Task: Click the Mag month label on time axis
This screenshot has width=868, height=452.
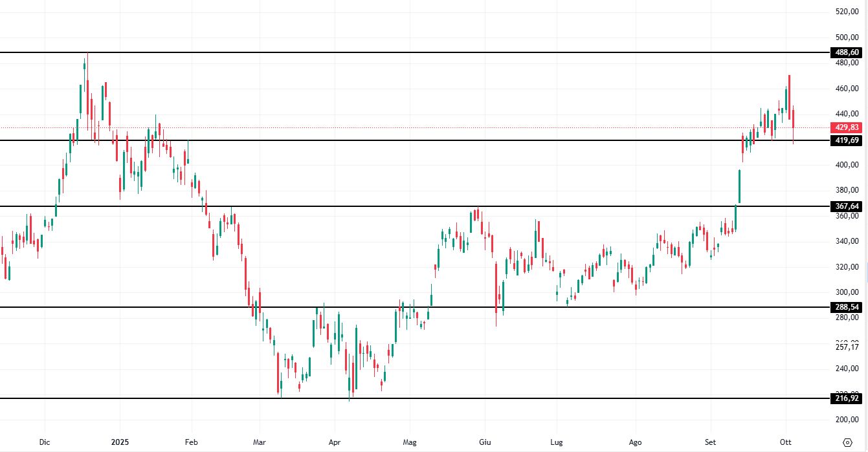Action: pos(409,442)
